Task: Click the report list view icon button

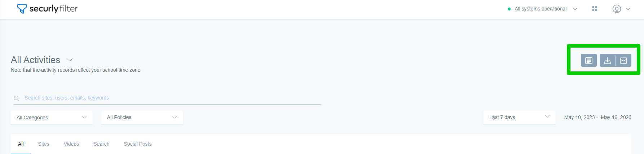Action: click(589, 60)
